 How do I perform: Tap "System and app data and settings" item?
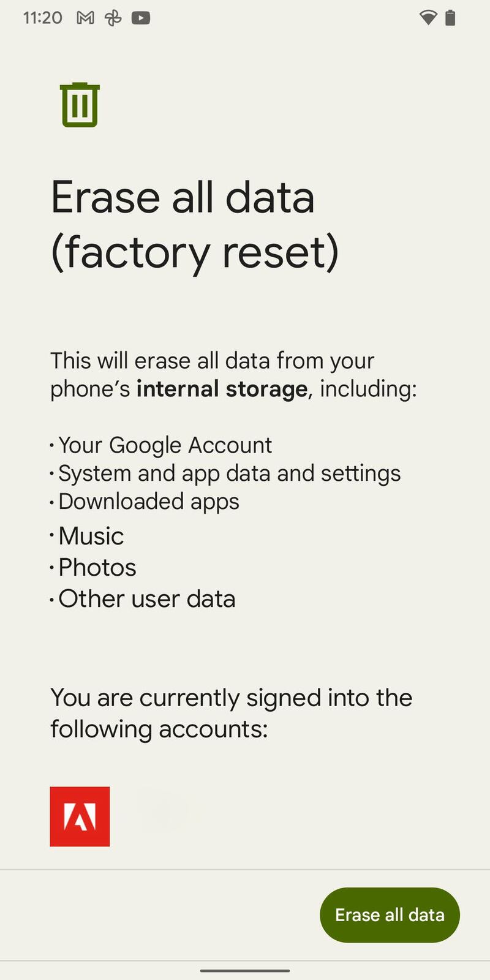(229, 473)
